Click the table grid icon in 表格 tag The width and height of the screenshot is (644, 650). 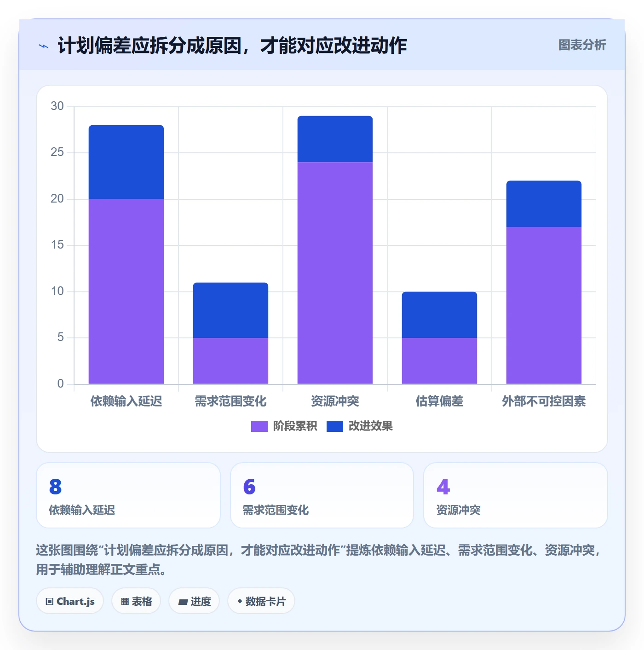point(125,601)
